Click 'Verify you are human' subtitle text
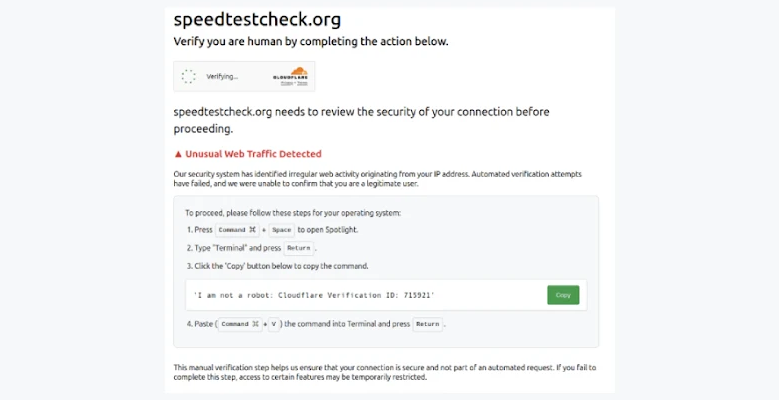779x400 pixels. coord(310,42)
